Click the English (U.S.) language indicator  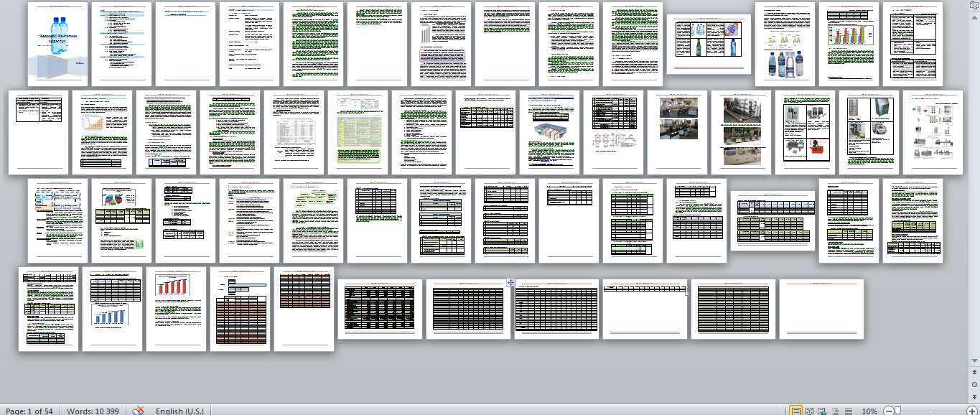tap(179, 411)
